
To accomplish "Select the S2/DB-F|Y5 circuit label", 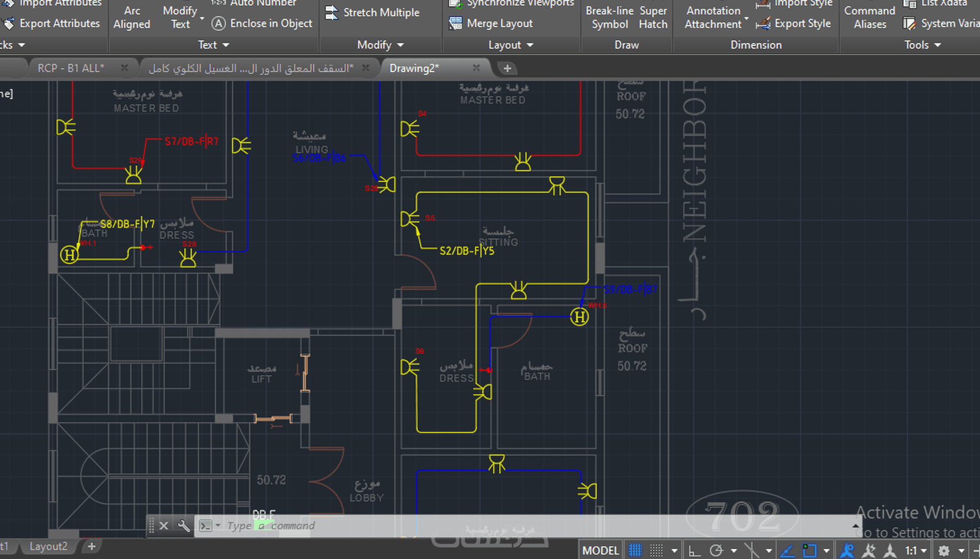I will 467,251.
